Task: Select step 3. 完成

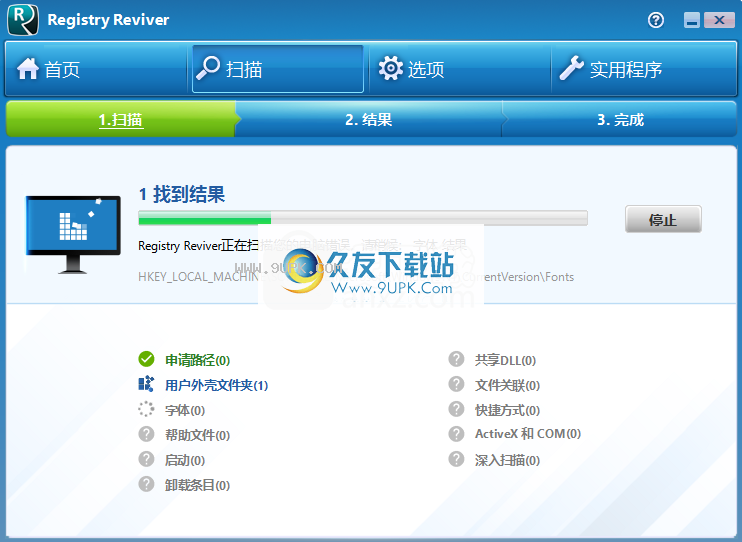Action: point(620,120)
